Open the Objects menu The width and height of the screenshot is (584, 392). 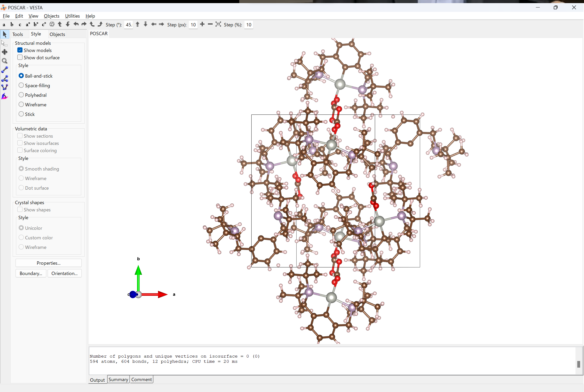pos(51,16)
